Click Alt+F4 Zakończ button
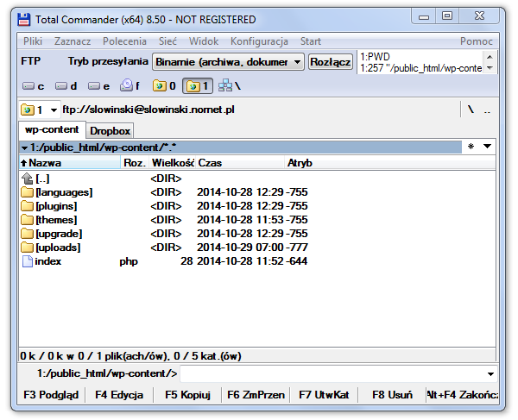The image size is (518, 420). pyautogui.click(x=462, y=395)
